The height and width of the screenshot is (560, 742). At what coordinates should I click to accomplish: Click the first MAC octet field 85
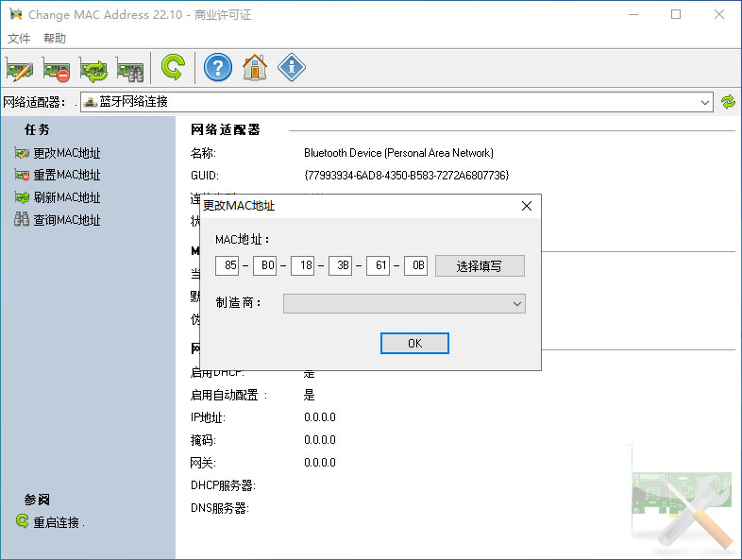pyautogui.click(x=228, y=265)
